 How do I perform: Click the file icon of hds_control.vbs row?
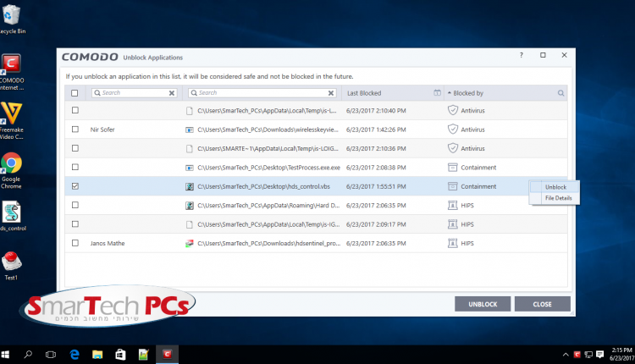coord(189,187)
